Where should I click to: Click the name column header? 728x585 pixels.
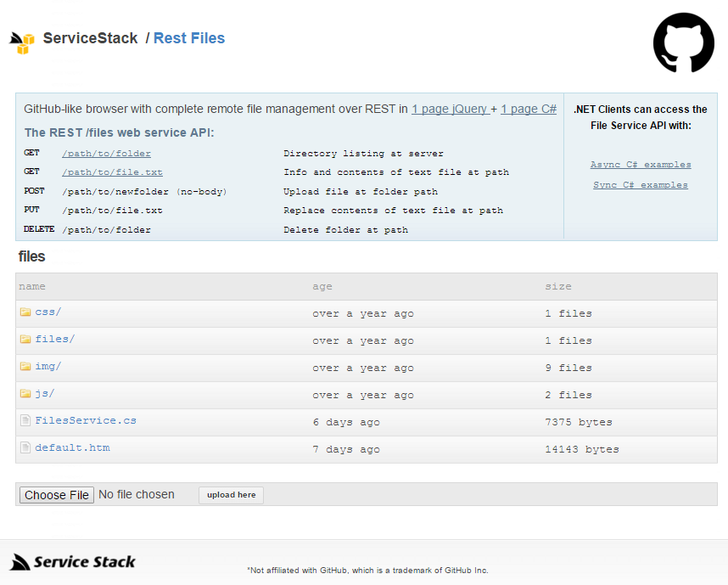[32, 286]
